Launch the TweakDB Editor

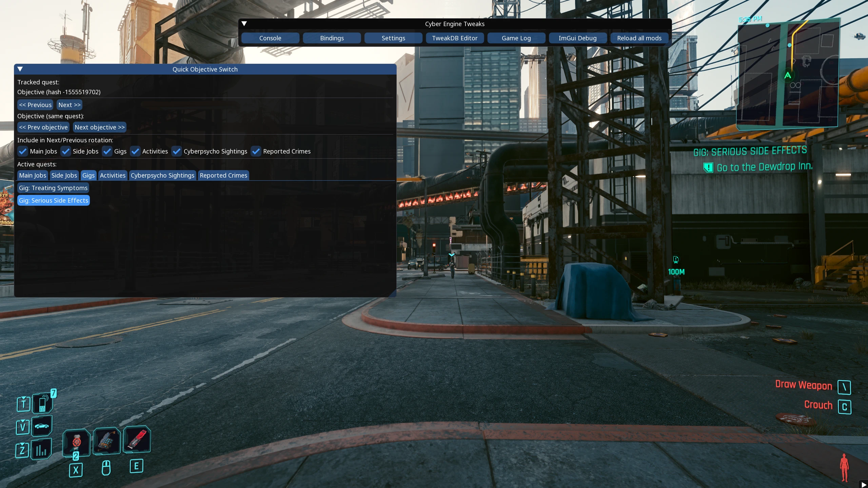pos(455,38)
